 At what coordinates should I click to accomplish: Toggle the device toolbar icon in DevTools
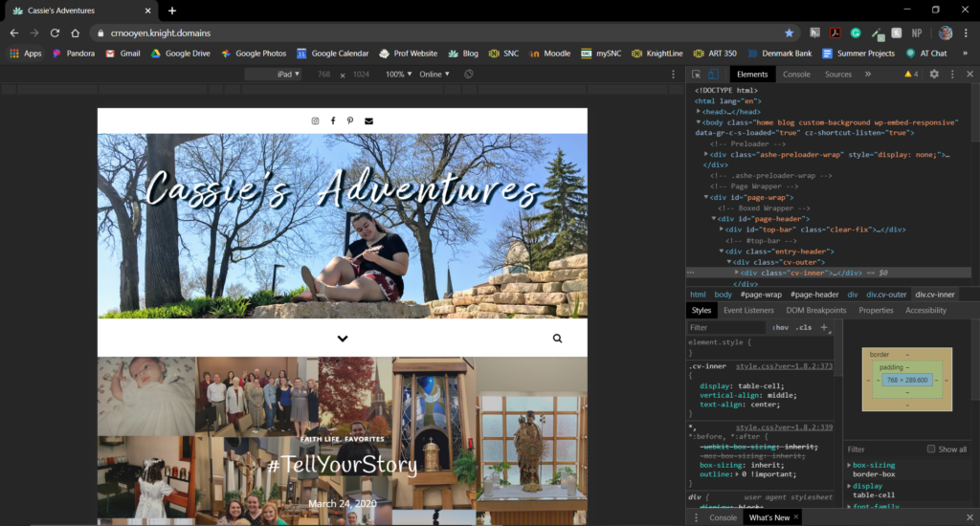pyautogui.click(x=713, y=74)
